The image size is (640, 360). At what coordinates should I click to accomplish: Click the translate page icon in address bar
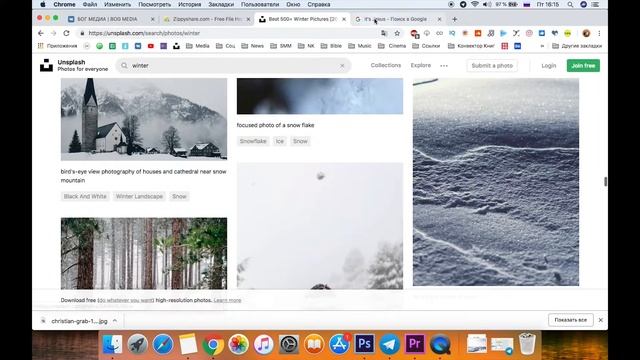tap(384, 33)
